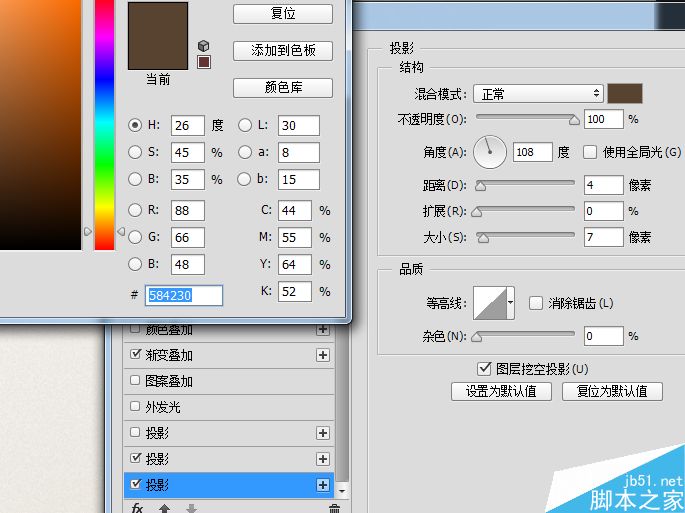The height and width of the screenshot is (513, 685).
Task: Select the Lab b radio button
Action: [x=245, y=179]
